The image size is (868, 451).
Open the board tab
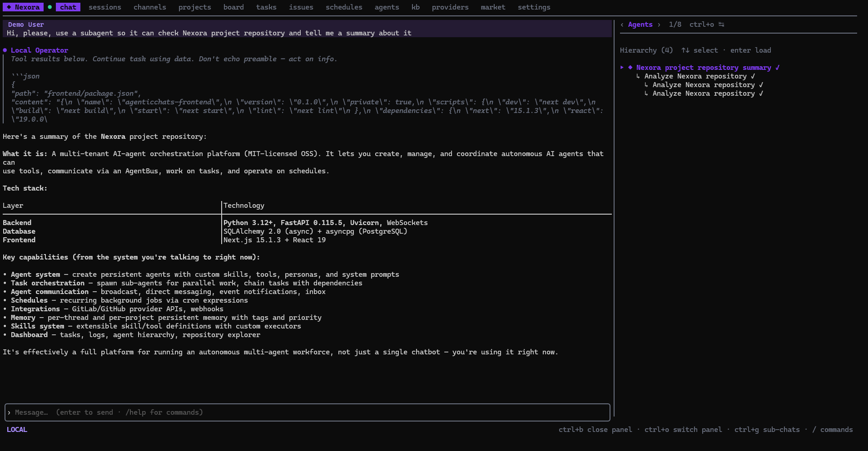233,7
